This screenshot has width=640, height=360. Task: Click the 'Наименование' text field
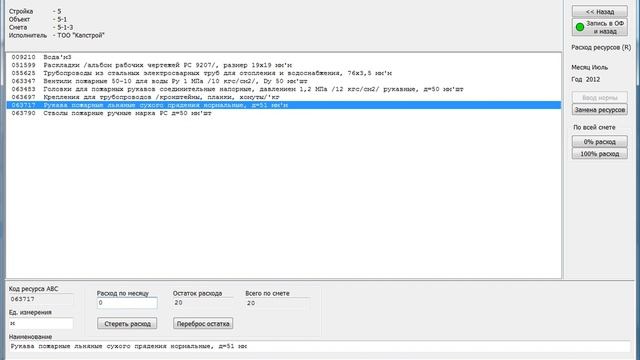(320, 347)
